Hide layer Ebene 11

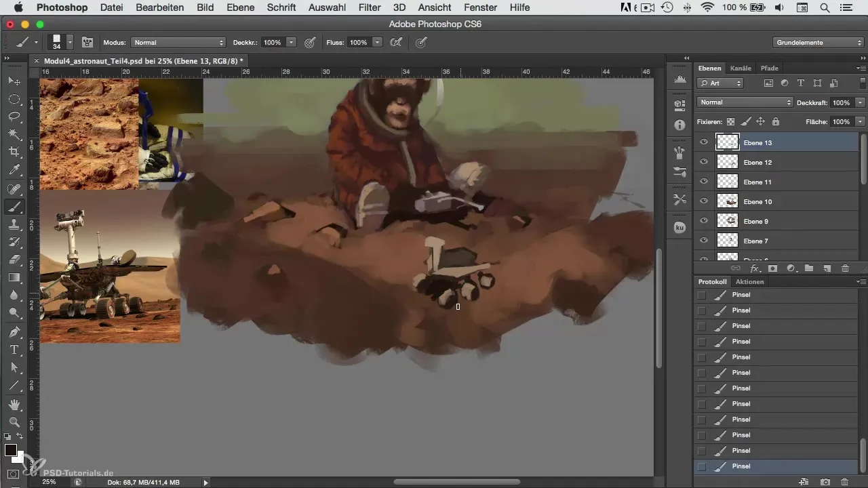point(704,182)
